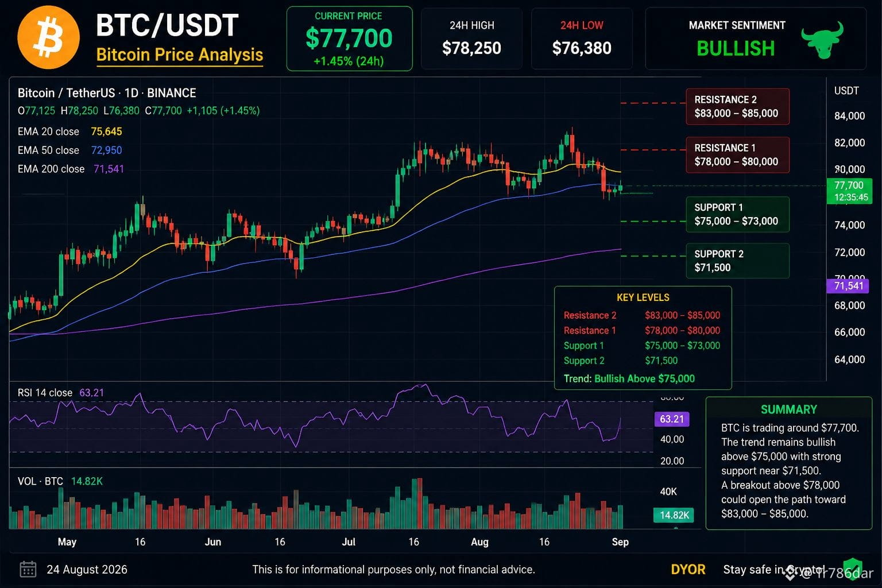Click the SUPPORT 2 $71,500 box on the chart
Screen dimensions: 882x588
(737, 261)
